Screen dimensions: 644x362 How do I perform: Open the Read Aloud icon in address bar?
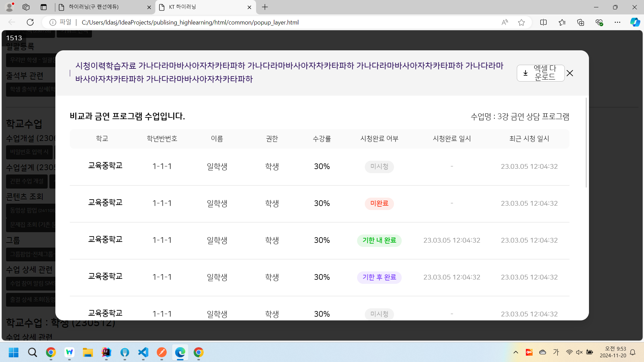(504, 22)
